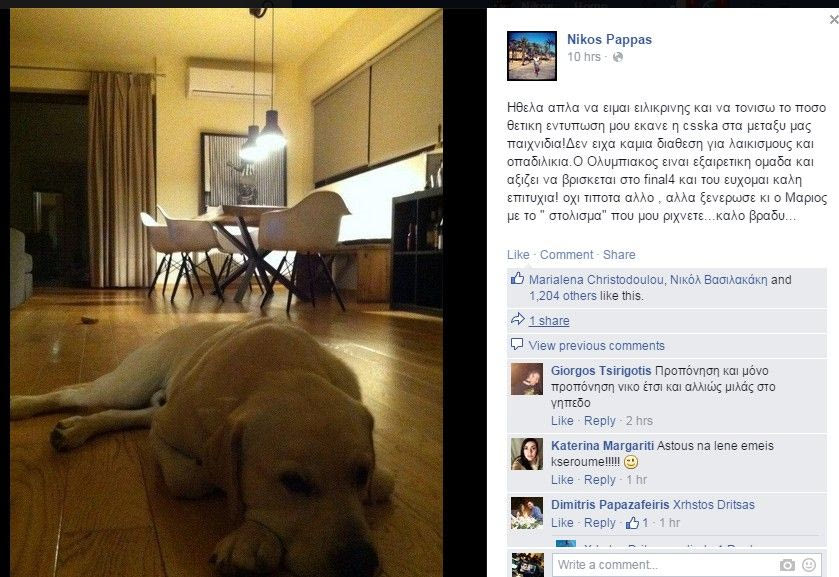Open Giorgos Tsirigotis's profile name link

coord(601,370)
